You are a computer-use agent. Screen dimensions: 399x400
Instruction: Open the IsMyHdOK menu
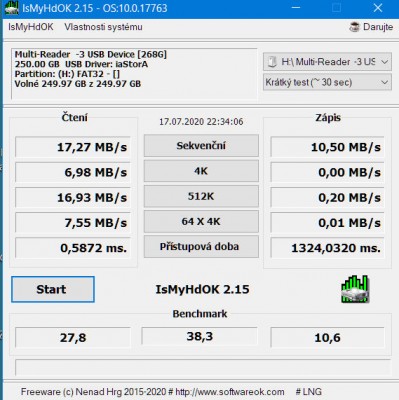click(x=31, y=27)
